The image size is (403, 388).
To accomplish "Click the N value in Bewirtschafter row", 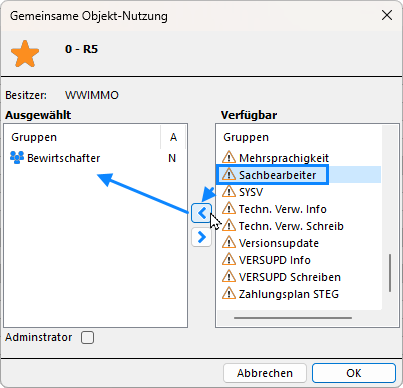I will point(172,158).
